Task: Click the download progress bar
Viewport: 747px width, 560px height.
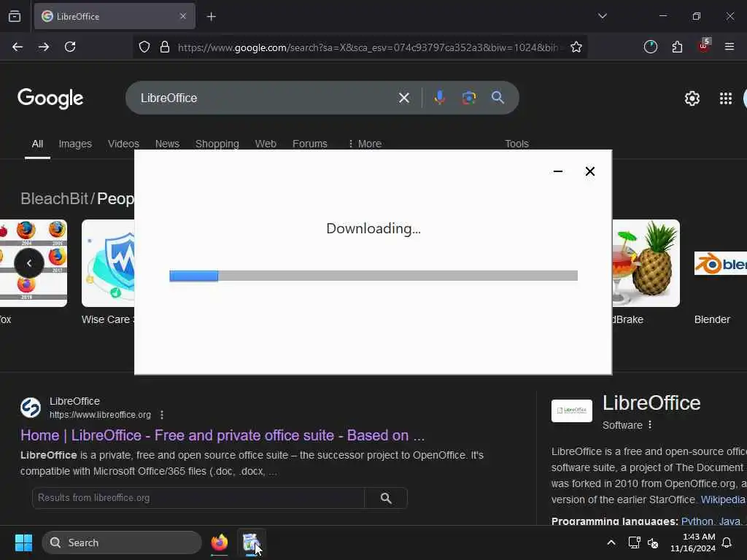Action: point(373,276)
